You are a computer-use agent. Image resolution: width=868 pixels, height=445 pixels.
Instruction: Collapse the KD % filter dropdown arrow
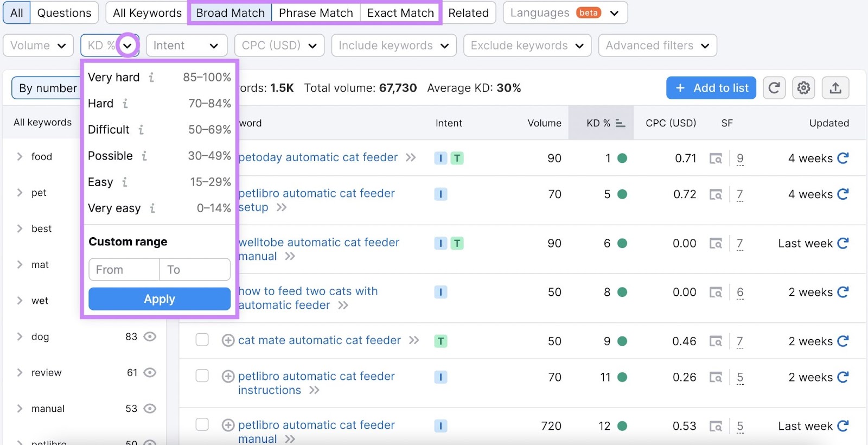(127, 46)
